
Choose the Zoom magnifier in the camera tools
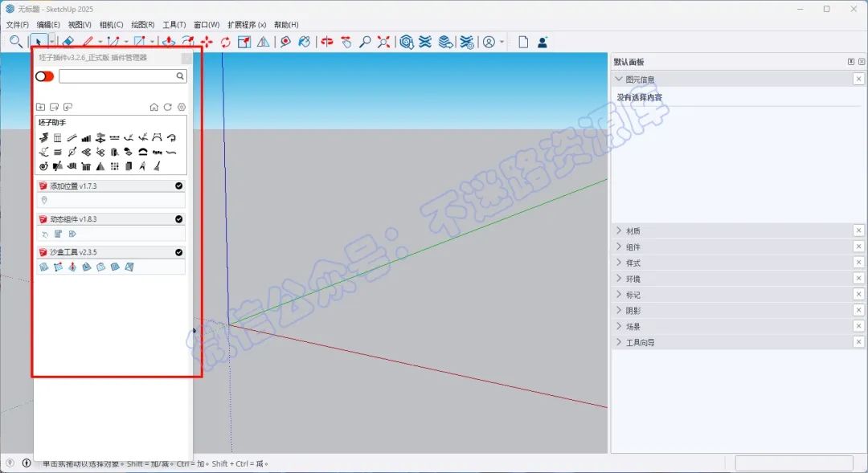click(x=365, y=42)
